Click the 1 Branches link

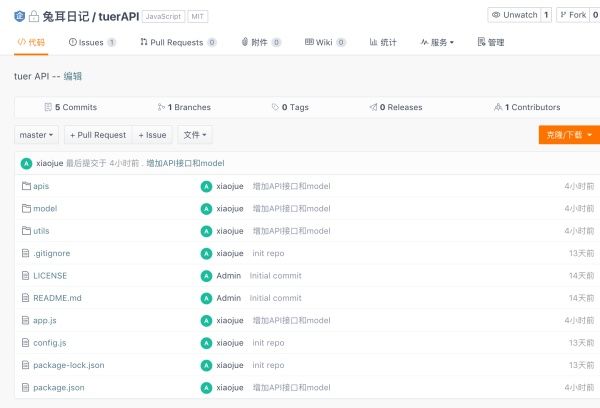click(184, 107)
